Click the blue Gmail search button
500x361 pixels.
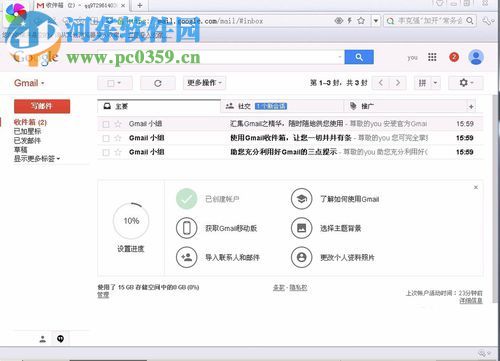tap(359, 57)
